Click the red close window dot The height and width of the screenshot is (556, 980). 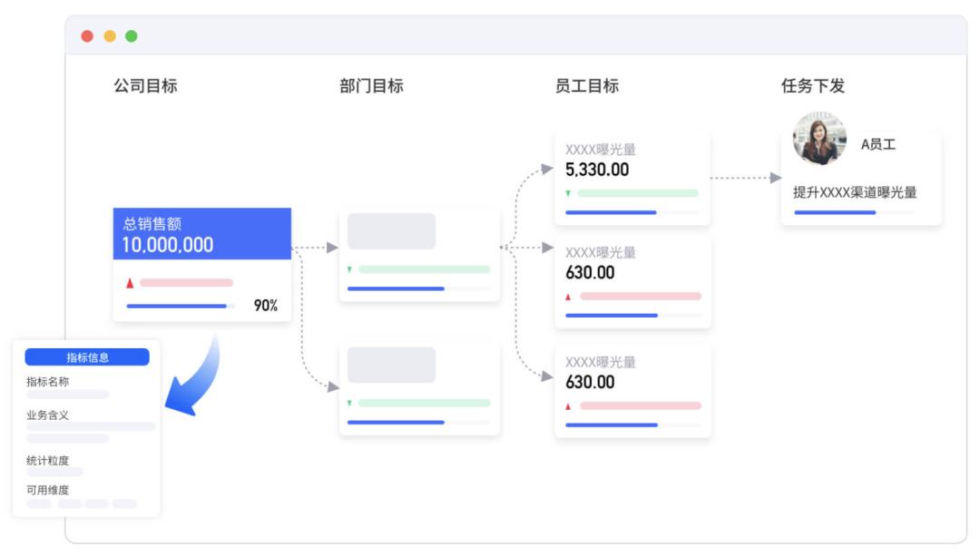point(87,36)
